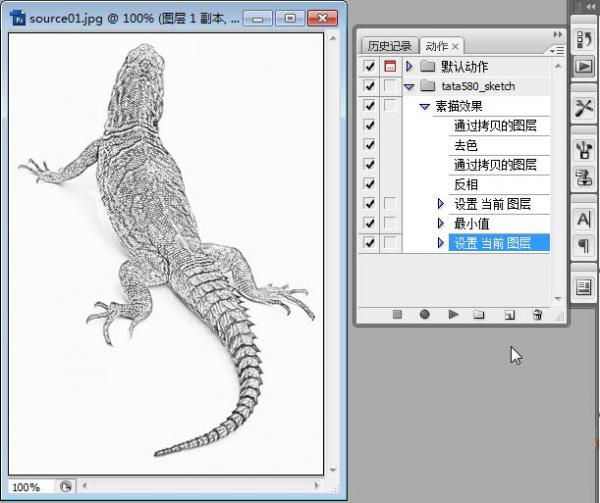Delete the selected action with trash icon

(x=537, y=314)
